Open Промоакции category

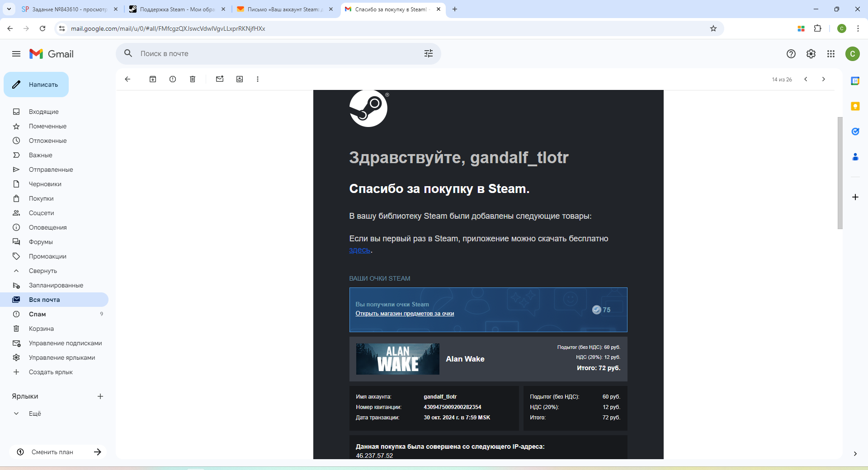click(x=54, y=256)
